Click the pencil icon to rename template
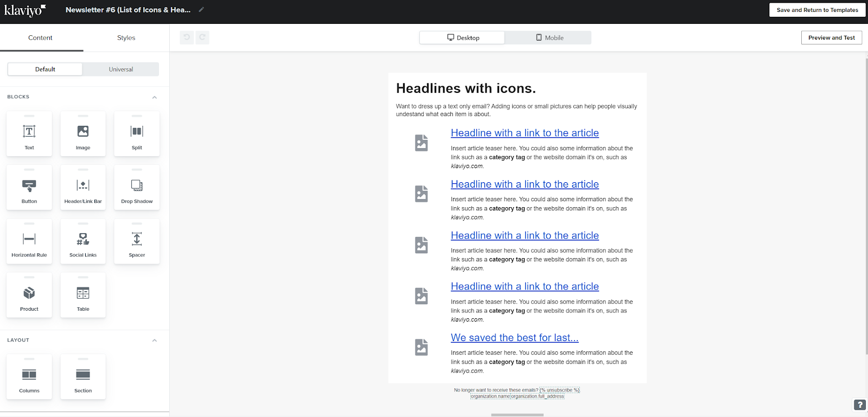 tap(201, 10)
